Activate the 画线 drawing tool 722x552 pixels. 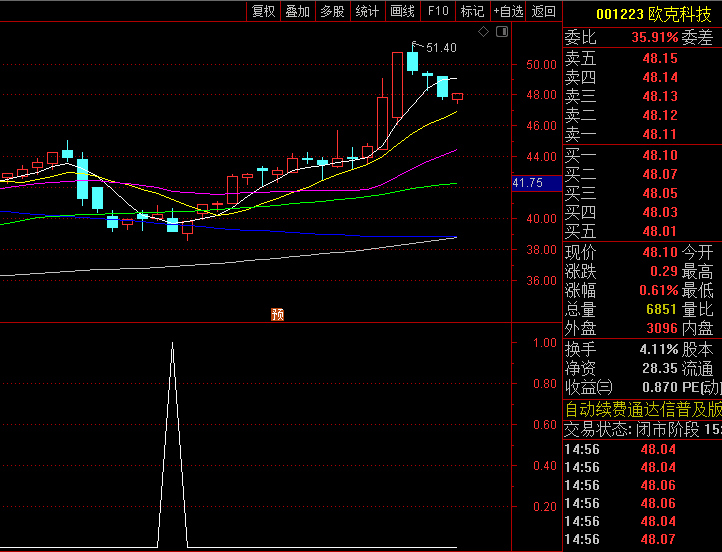click(402, 11)
